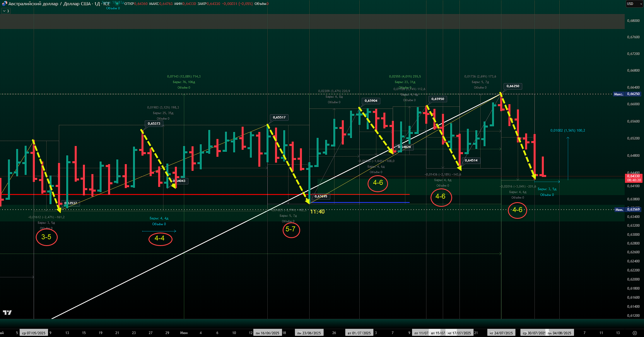Select the 0,65950 price label callout
Screen dimensions: 644x337
(438, 99)
